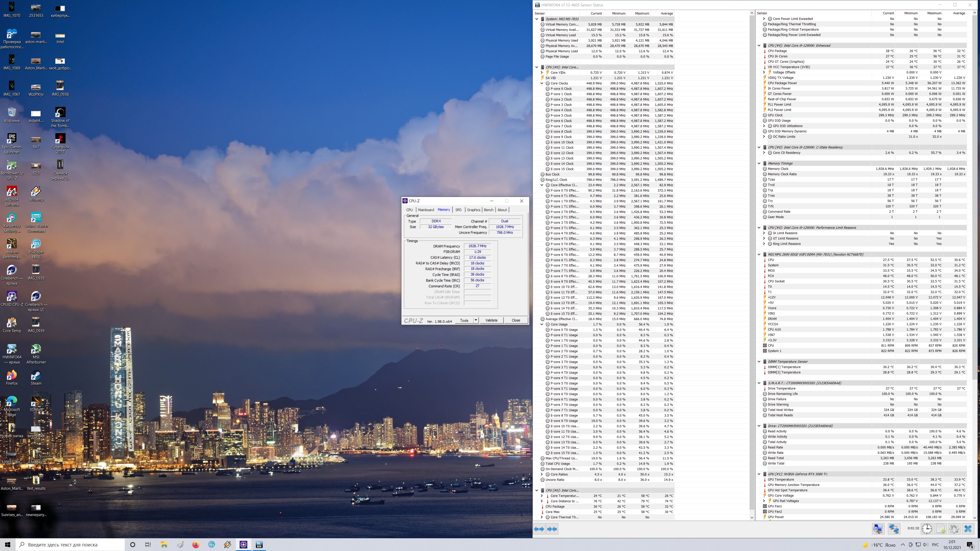This screenshot has height=551, width=980.
Task: Collapse the Core Clocks tree group
Action: (x=542, y=83)
